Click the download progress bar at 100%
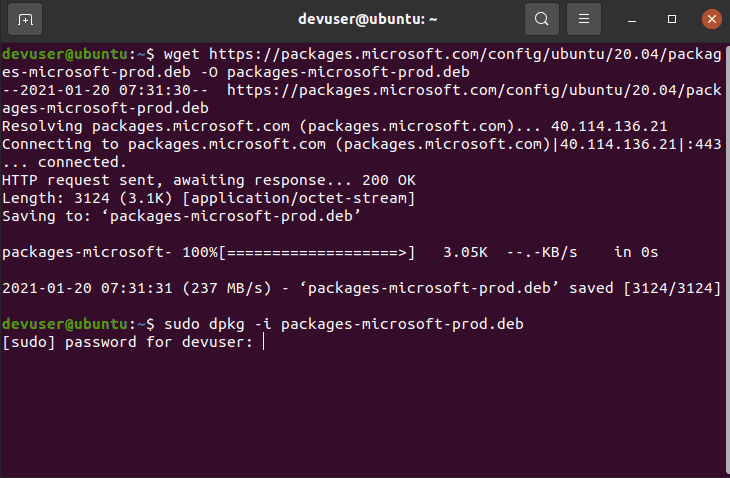This screenshot has height=478, width=730. click(316, 252)
